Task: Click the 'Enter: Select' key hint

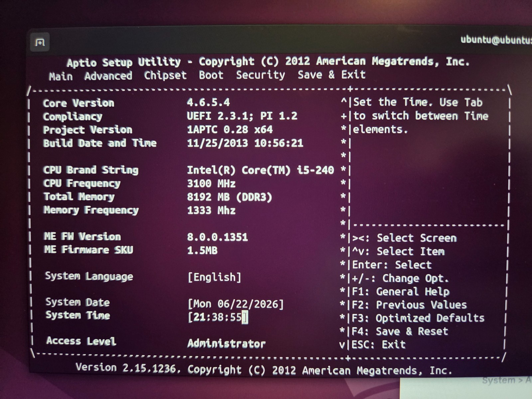Action: [x=392, y=265]
